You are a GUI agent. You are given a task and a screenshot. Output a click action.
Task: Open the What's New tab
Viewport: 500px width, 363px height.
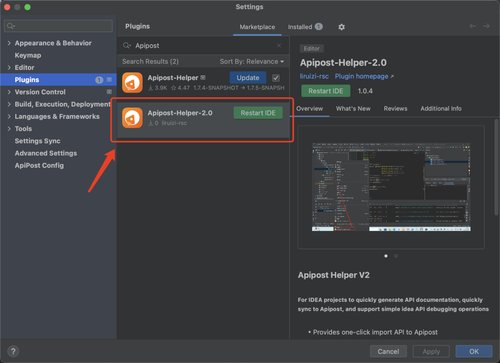(x=353, y=109)
